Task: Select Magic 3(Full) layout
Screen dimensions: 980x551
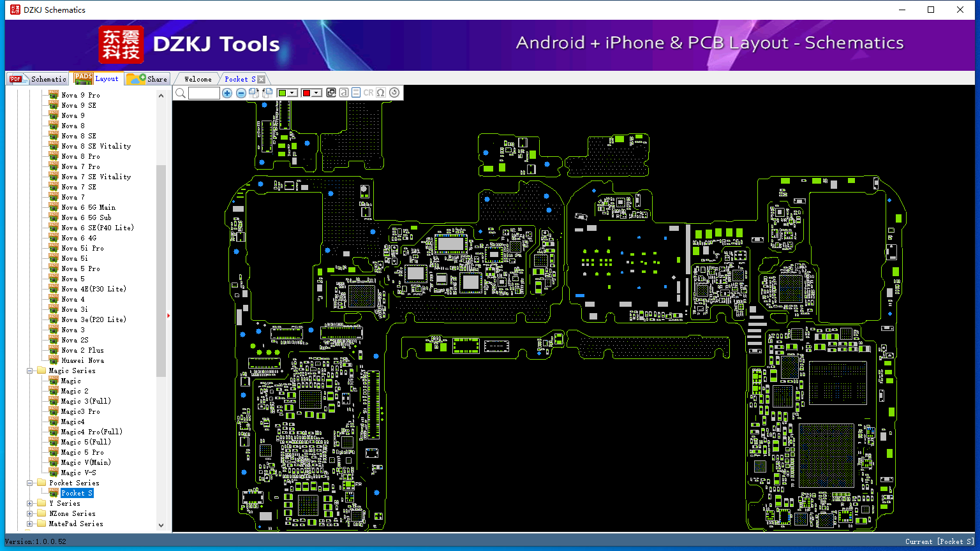Action: coord(86,401)
